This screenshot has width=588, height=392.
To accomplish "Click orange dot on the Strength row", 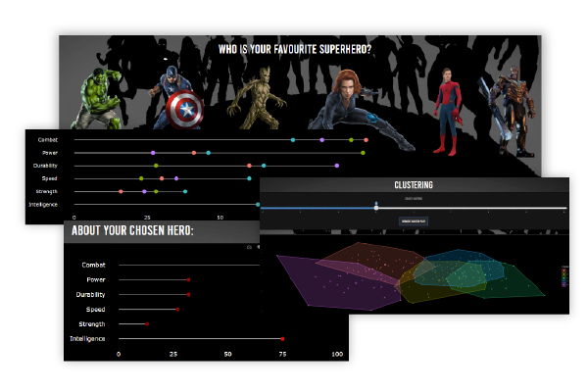I will (121, 191).
